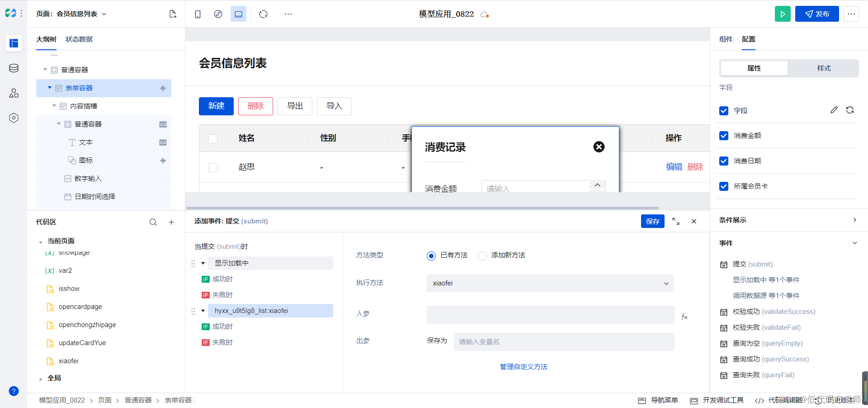Viewport: 868px width, 408px height.
Task: Switch to desktop device preview
Action: point(238,14)
